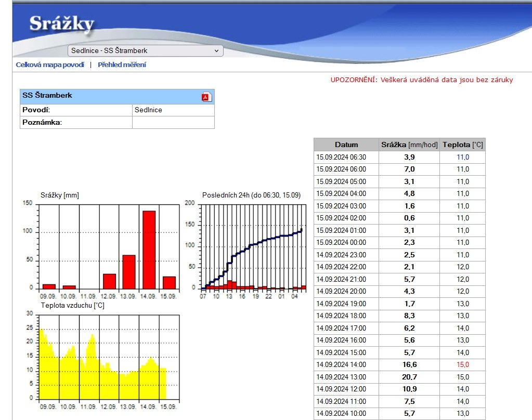Viewport: 532px width, 420px height.
Task: Click the red 15,0 temperature value at 14:00
Action: 463,365
